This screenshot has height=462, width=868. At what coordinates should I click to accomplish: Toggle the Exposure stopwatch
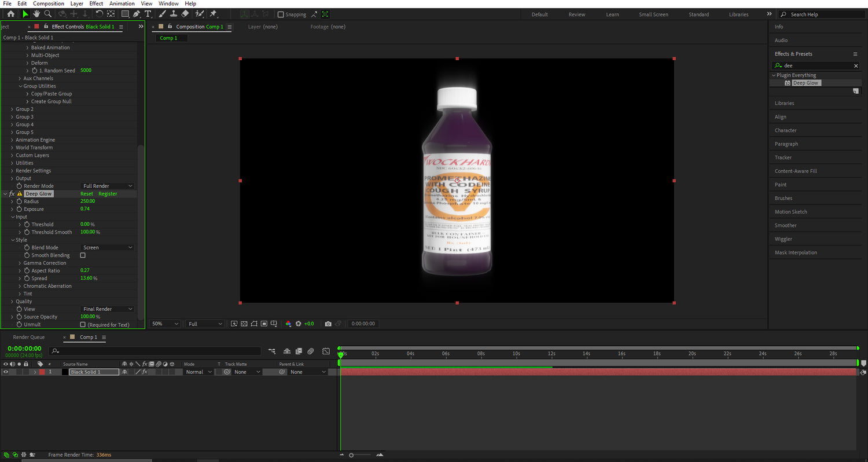(19, 209)
